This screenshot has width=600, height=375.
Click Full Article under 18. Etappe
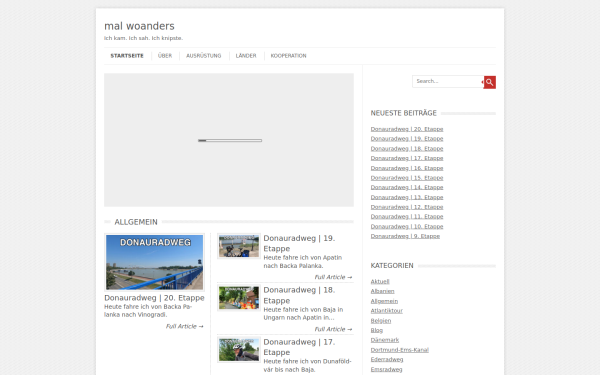click(333, 329)
